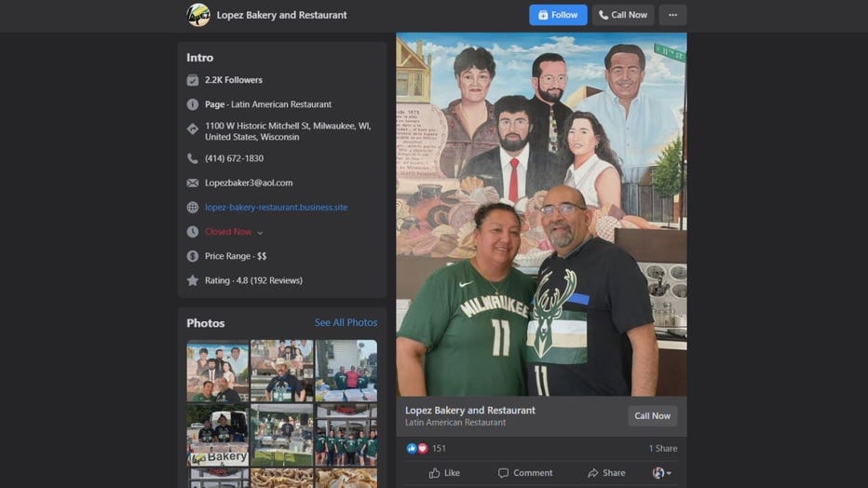The width and height of the screenshot is (868, 488).
Task: Click Price Range $$ text
Action: click(236, 255)
